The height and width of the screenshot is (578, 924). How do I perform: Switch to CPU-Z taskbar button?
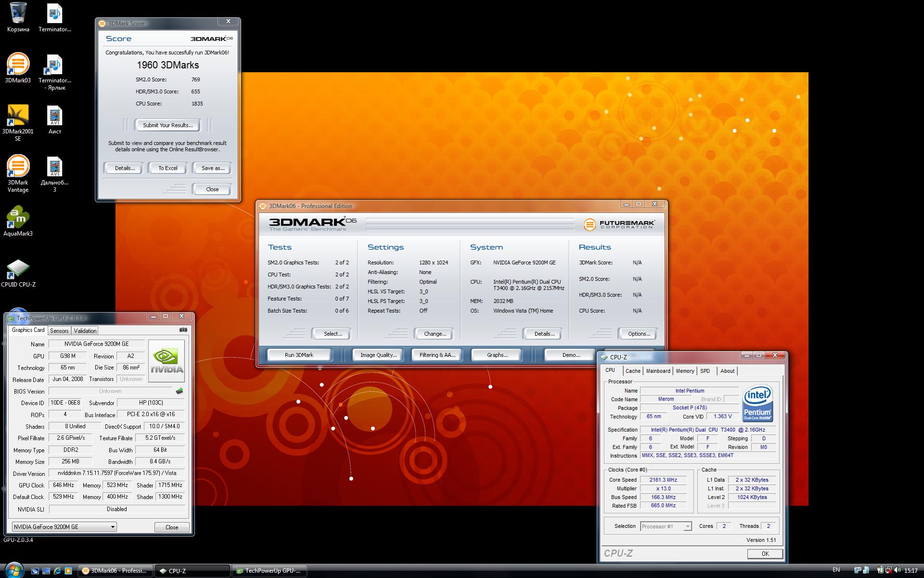pyautogui.click(x=192, y=571)
